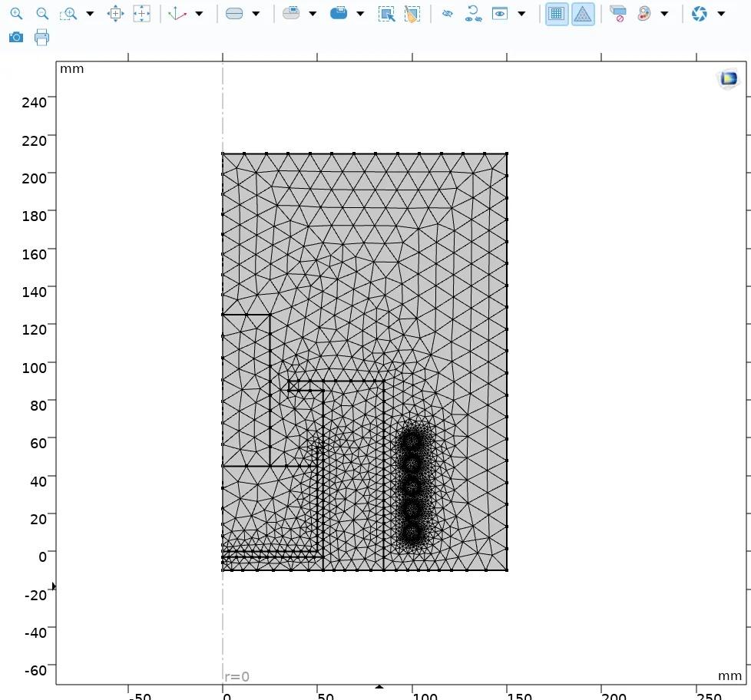
Task: Expand the entity selection level dropdown
Action: (x=256, y=13)
